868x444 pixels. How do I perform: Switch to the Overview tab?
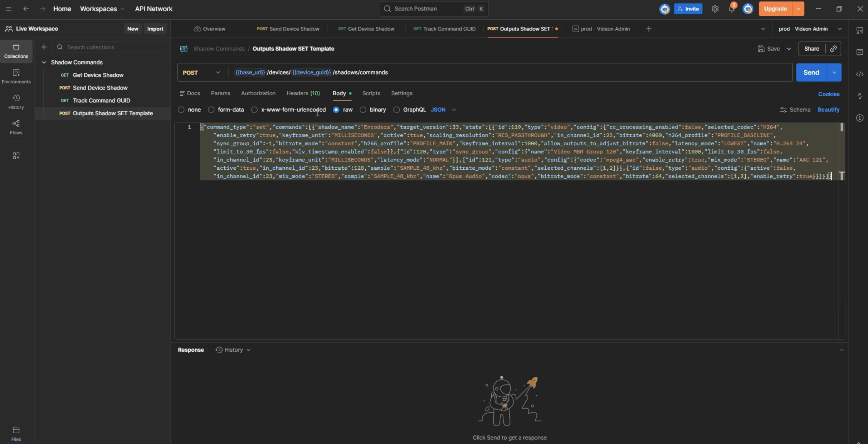point(210,29)
